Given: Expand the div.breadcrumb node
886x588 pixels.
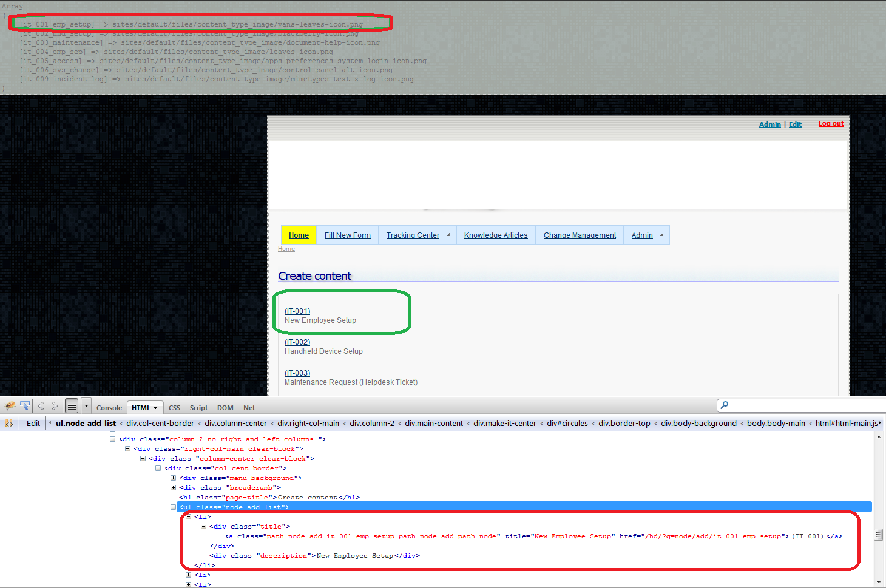Looking at the screenshot, I should 173,487.
